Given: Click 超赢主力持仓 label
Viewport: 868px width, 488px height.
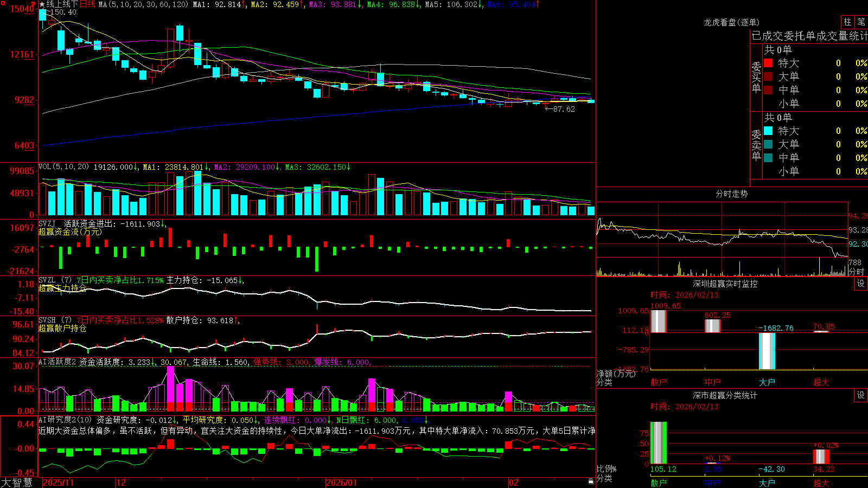Looking at the screenshot, I should click(x=62, y=288).
